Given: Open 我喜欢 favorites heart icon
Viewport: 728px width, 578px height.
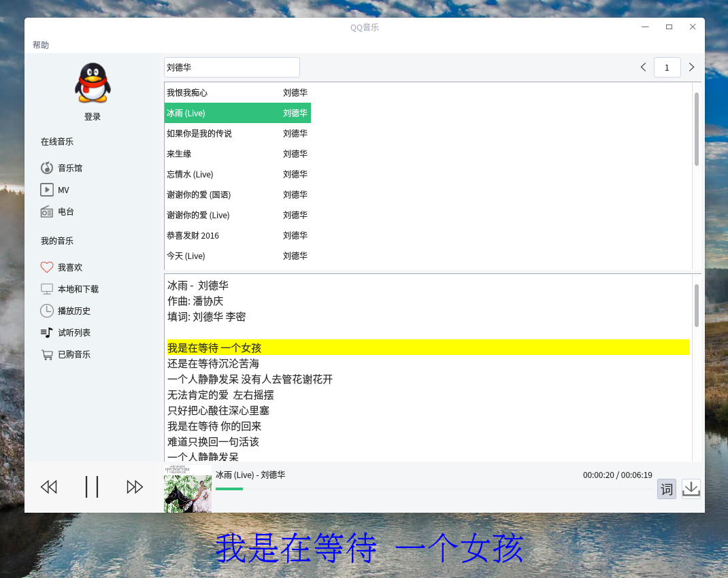Looking at the screenshot, I should pos(47,267).
